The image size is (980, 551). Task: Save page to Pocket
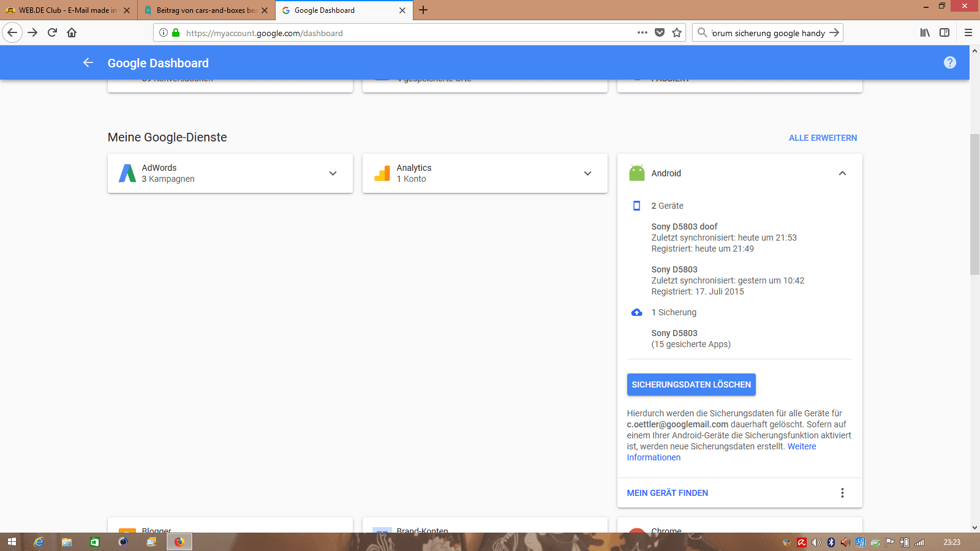[660, 32]
